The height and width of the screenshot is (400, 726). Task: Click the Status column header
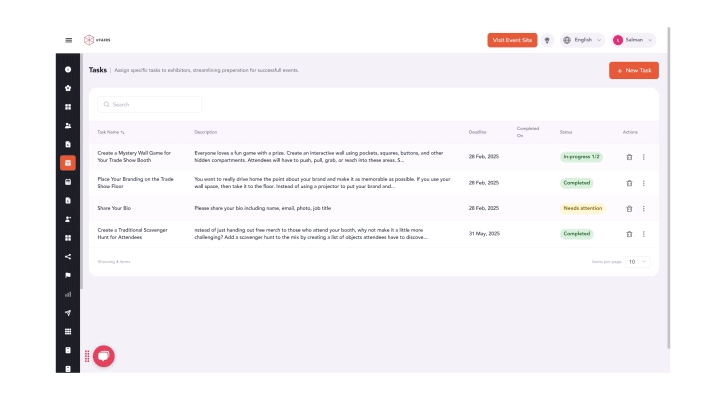tap(566, 132)
